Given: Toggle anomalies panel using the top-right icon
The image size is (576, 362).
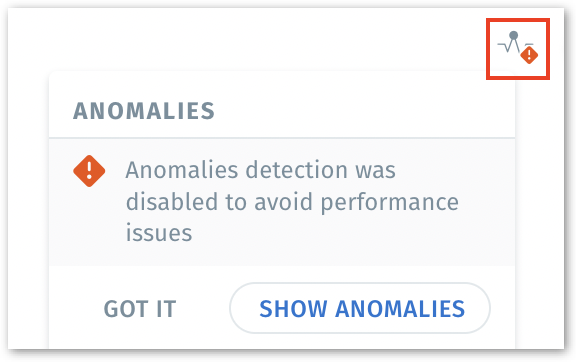Looking at the screenshot, I should (x=518, y=49).
